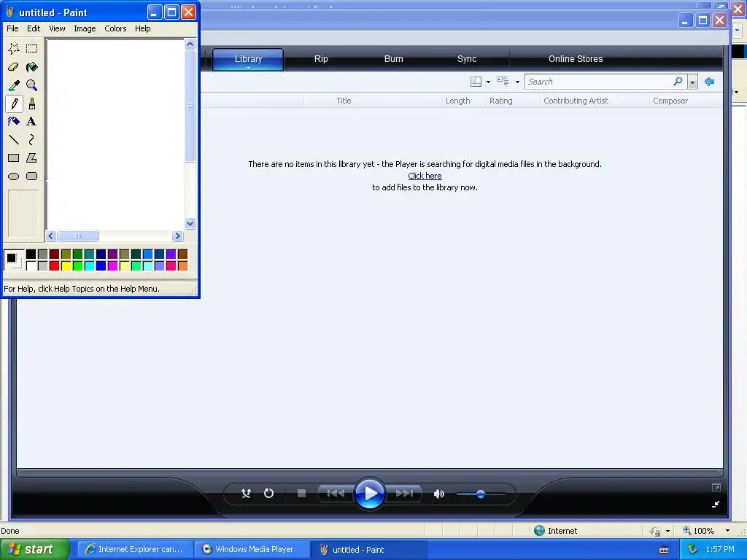The width and height of the screenshot is (747, 560).
Task: Select the Rounded Rectangle tool in Paint
Action: pos(32,176)
